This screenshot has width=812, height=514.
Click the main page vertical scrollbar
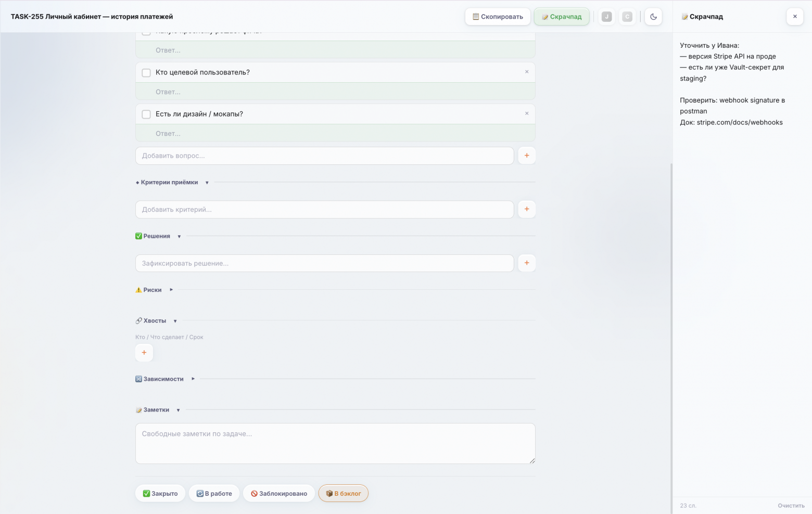pos(671,338)
